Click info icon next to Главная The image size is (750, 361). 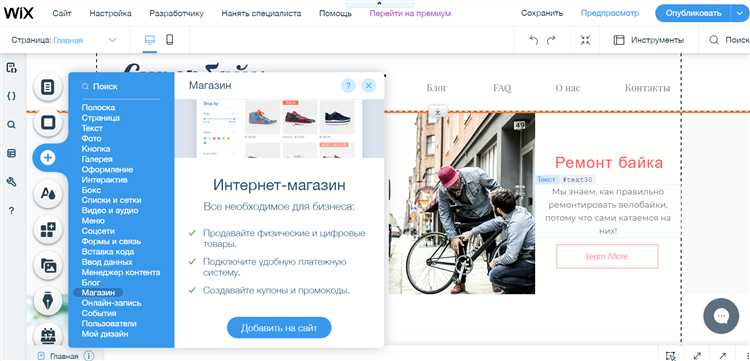[89, 356]
